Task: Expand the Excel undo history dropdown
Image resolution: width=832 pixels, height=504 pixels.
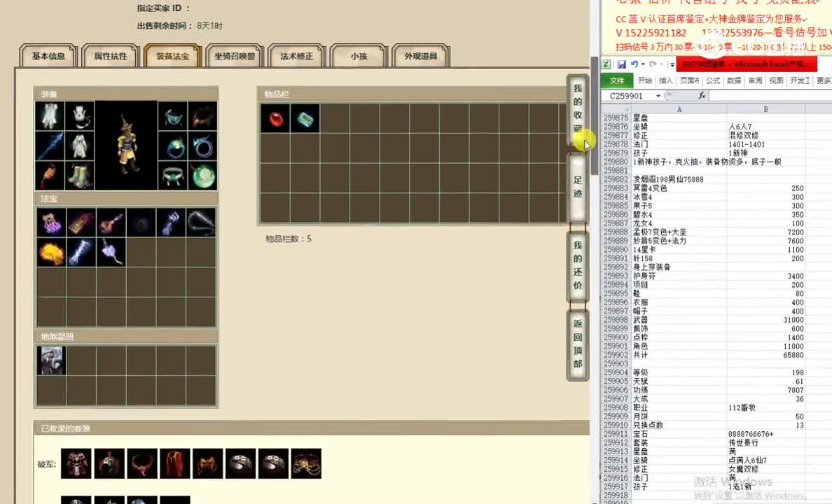Action: [x=643, y=64]
